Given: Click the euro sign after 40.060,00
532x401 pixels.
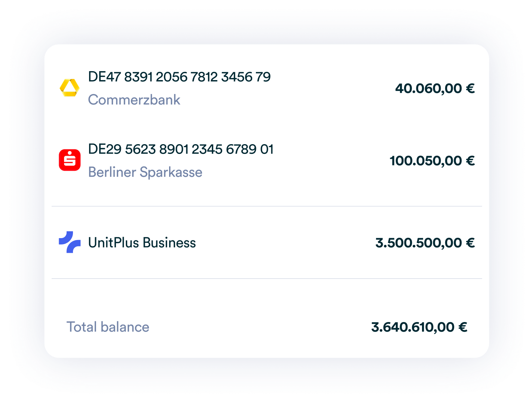Looking at the screenshot, I should pos(470,88).
